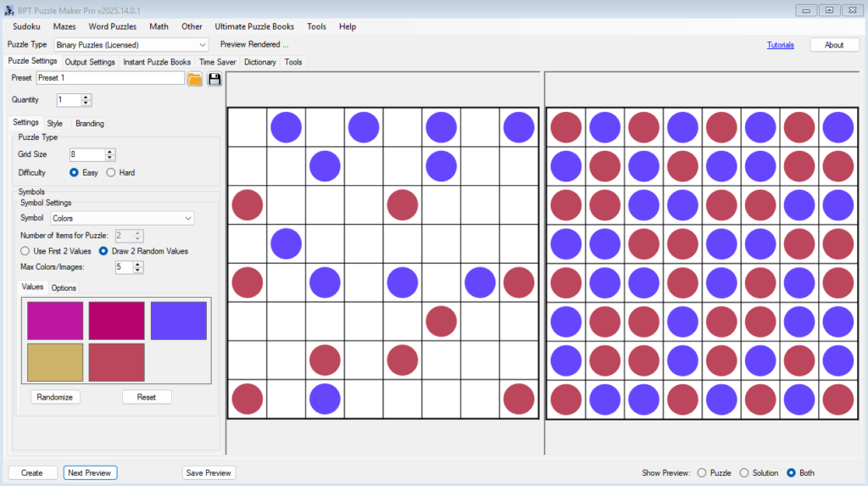
Task: Increase Quantity with the up arrow
Action: (86, 97)
